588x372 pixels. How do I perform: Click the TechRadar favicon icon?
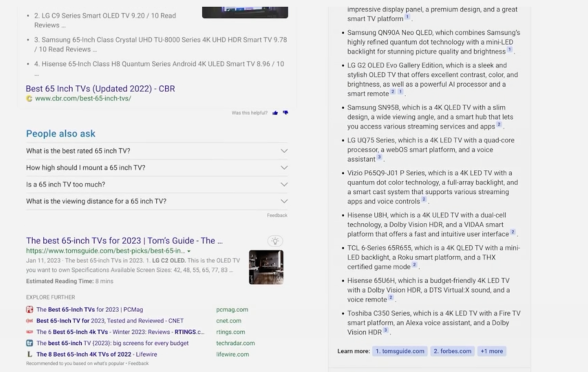tap(29, 343)
